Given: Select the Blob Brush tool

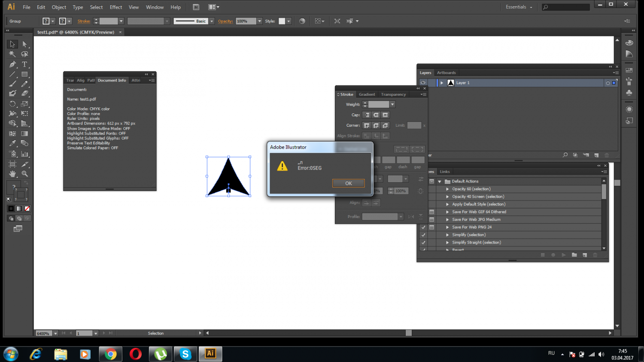Looking at the screenshot, I should (12, 93).
